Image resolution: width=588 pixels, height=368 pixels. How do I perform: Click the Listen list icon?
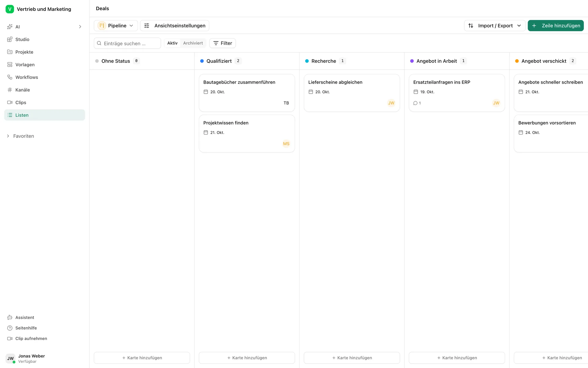10,115
